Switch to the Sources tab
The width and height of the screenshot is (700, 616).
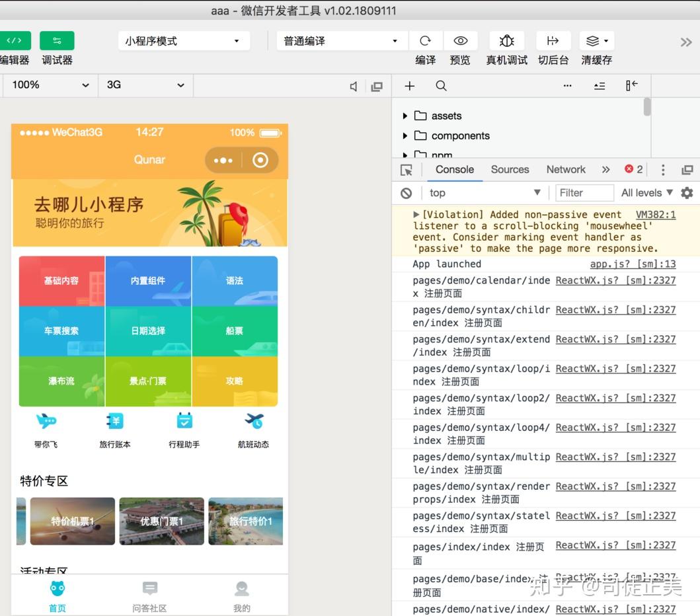(x=510, y=170)
